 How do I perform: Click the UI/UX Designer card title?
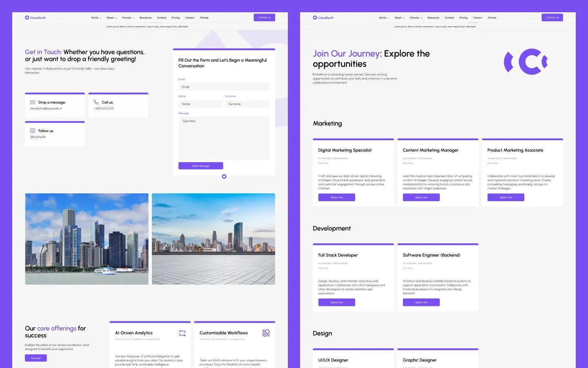click(x=333, y=360)
